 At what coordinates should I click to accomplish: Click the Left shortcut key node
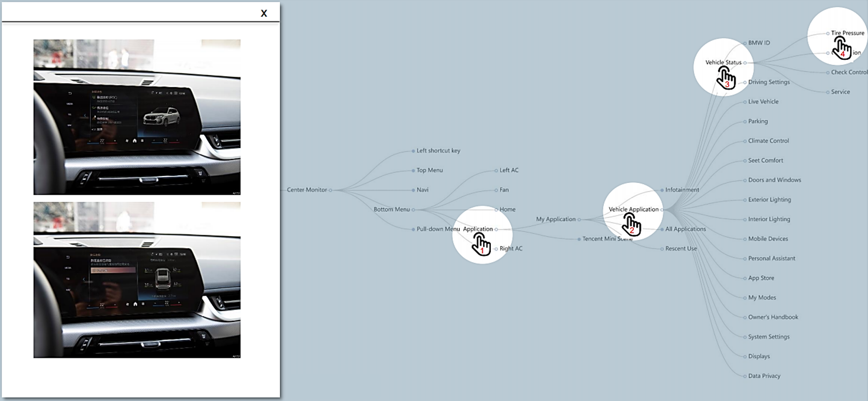(438, 151)
